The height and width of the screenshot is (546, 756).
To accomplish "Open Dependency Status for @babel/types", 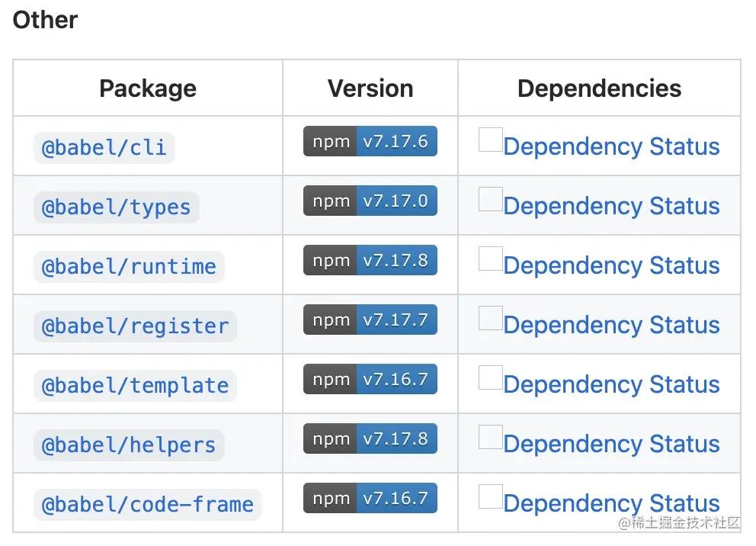I will coord(611,206).
